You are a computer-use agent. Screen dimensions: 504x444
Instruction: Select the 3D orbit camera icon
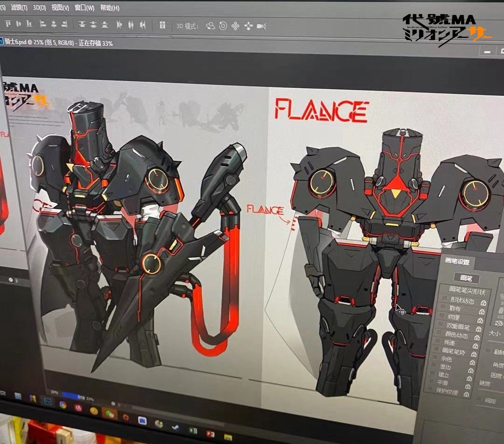tap(210, 26)
